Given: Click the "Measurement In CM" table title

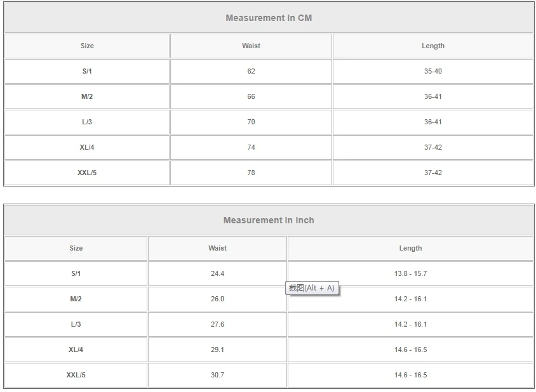Looking at the screenshot, I should pos(269,18).
